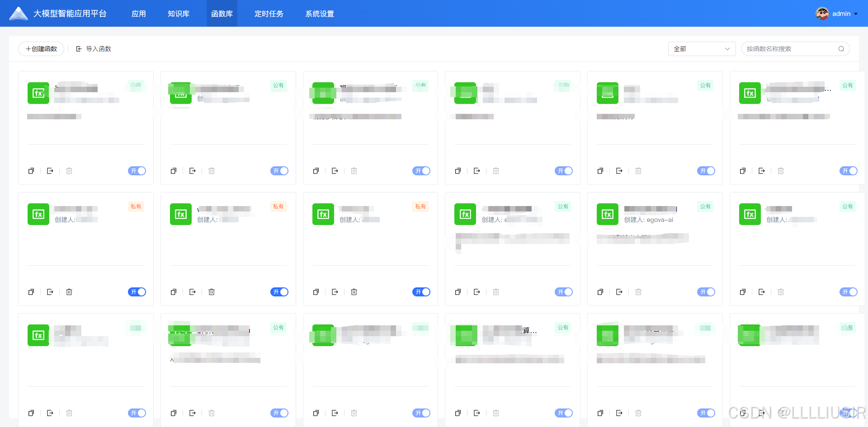The height and width of the screenshot is (427, 868).
Task: Export the egova-ai function card
Action: [x=619, y=292]
